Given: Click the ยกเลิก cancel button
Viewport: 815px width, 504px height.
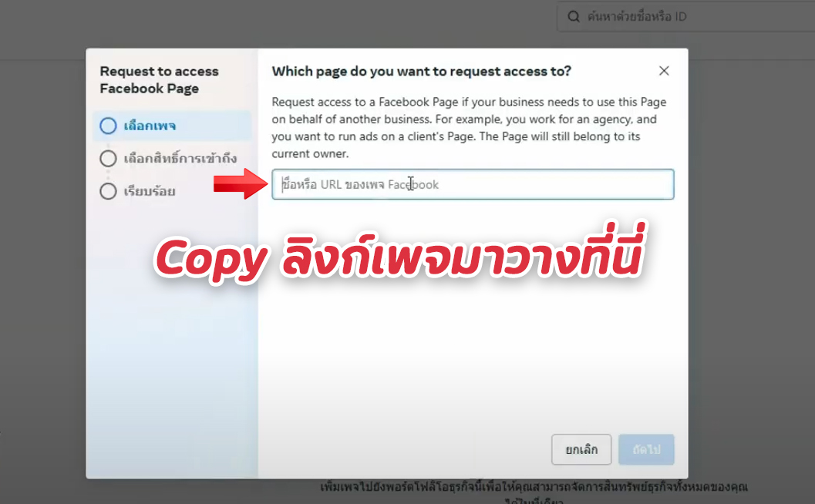Looking at the screenshot, I should 581,449.
